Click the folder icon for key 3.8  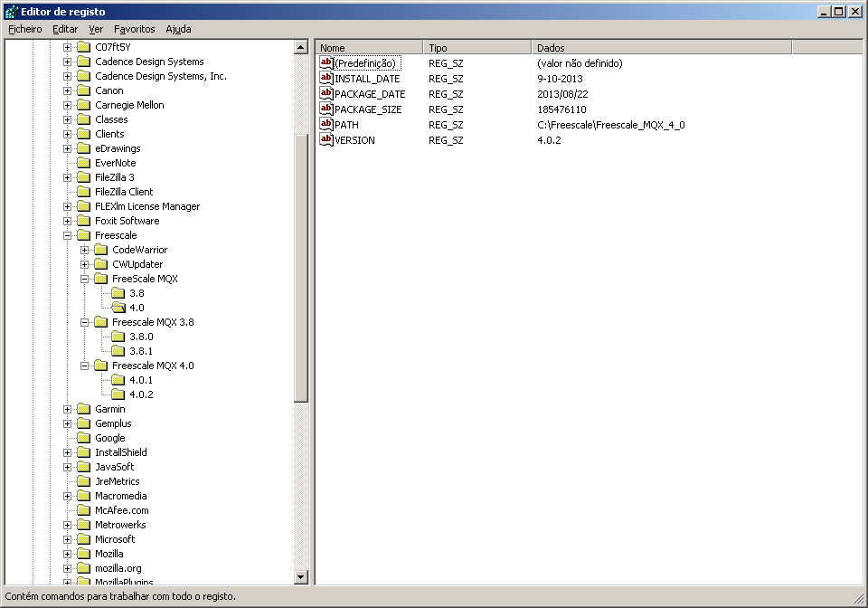click(x=118, y=293)
